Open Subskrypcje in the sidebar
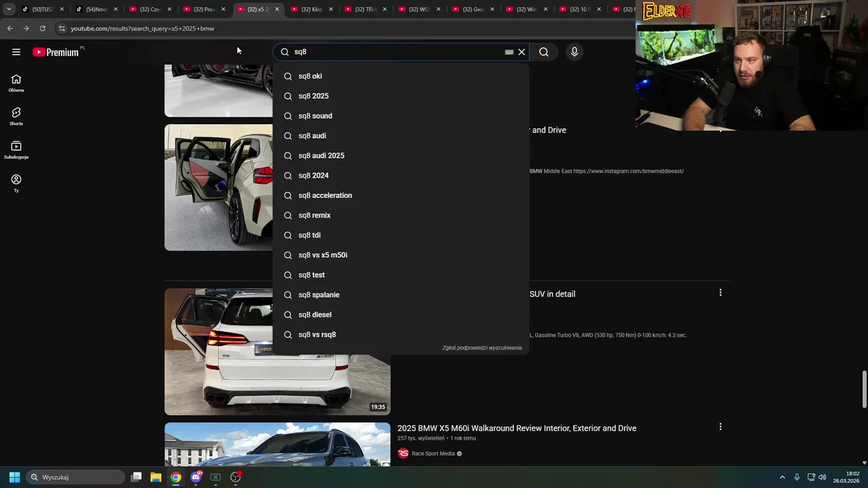This screenshot has width=868, height=488. click(16, 150)
